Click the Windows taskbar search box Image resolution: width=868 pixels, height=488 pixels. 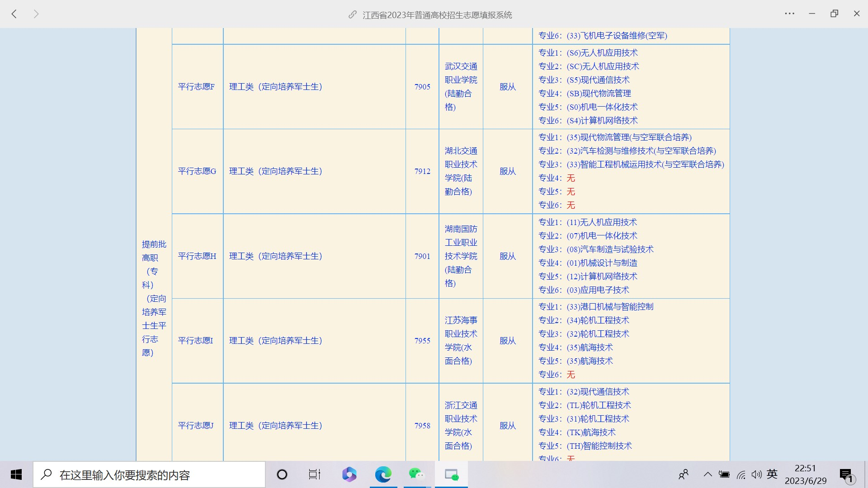(x=149, y=474)
